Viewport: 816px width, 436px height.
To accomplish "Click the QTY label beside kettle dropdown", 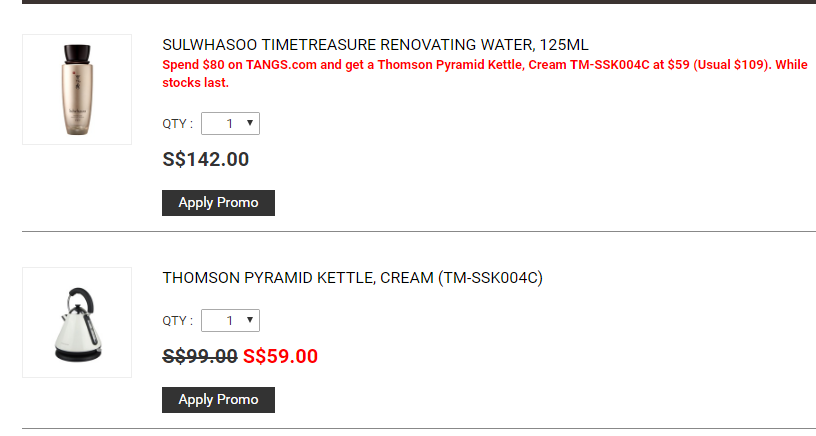I will click(177, 321).
